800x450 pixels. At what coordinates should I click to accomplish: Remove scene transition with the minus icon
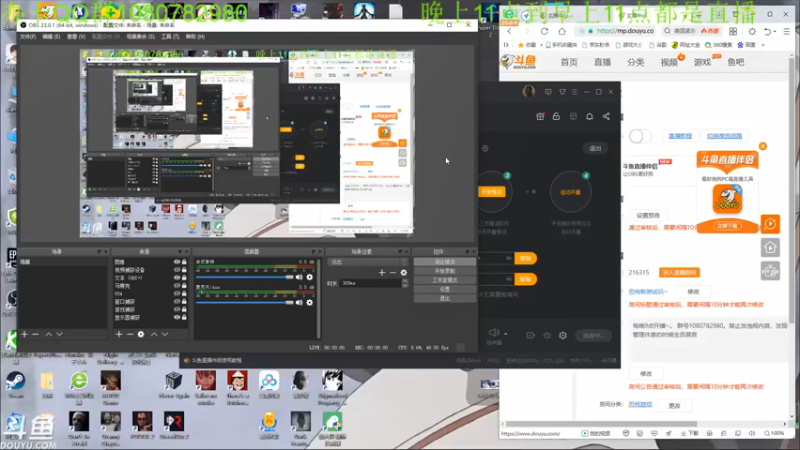pos(393,273)
